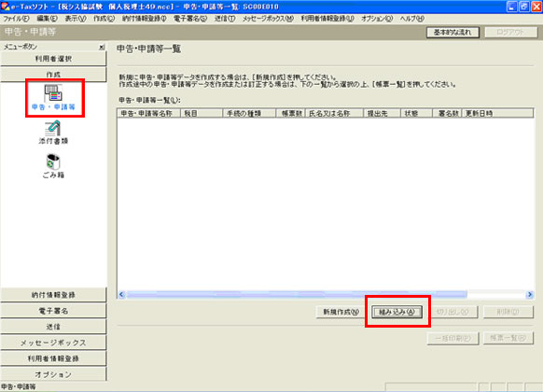Click the 組み込み button

(x=397, y=312)
